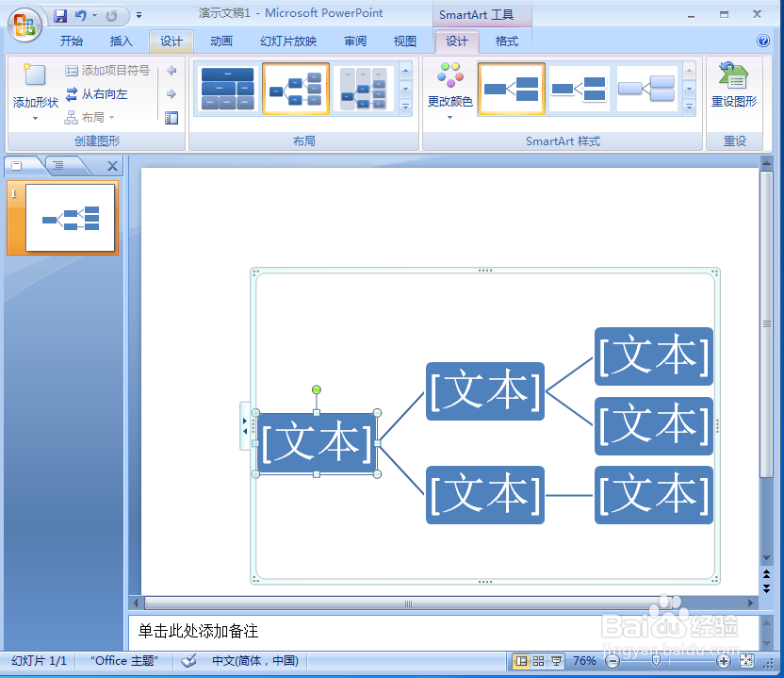Undo the last action

click(80, 15)
